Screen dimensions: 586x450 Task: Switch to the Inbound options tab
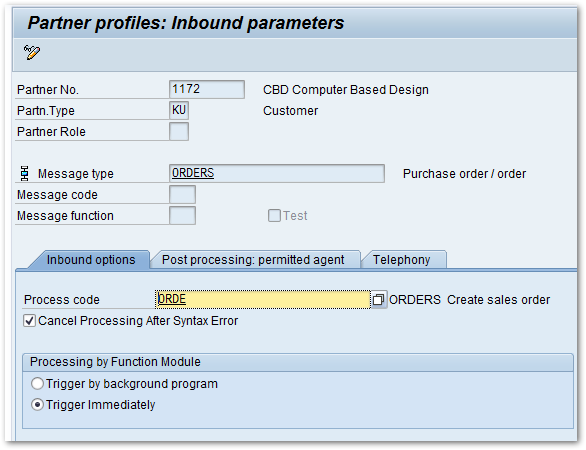click(91, 259)
